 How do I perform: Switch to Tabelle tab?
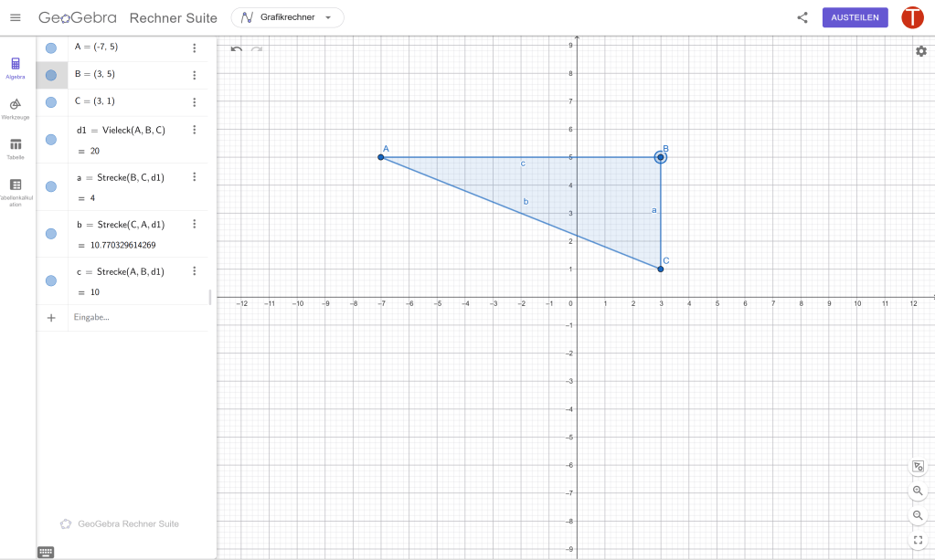16,147
